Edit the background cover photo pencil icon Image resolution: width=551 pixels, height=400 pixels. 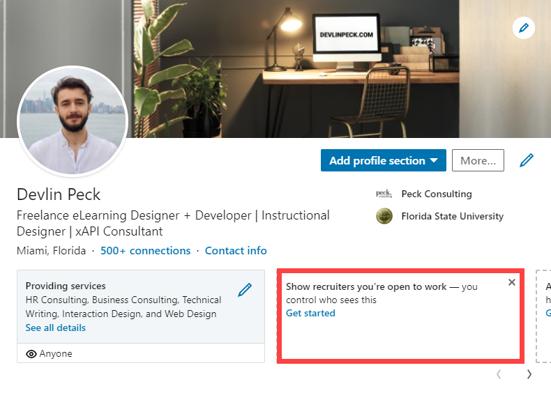[523, 28]
